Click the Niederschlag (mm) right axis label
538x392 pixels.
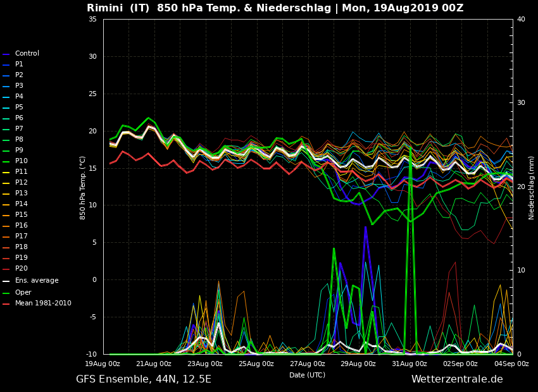532,188
